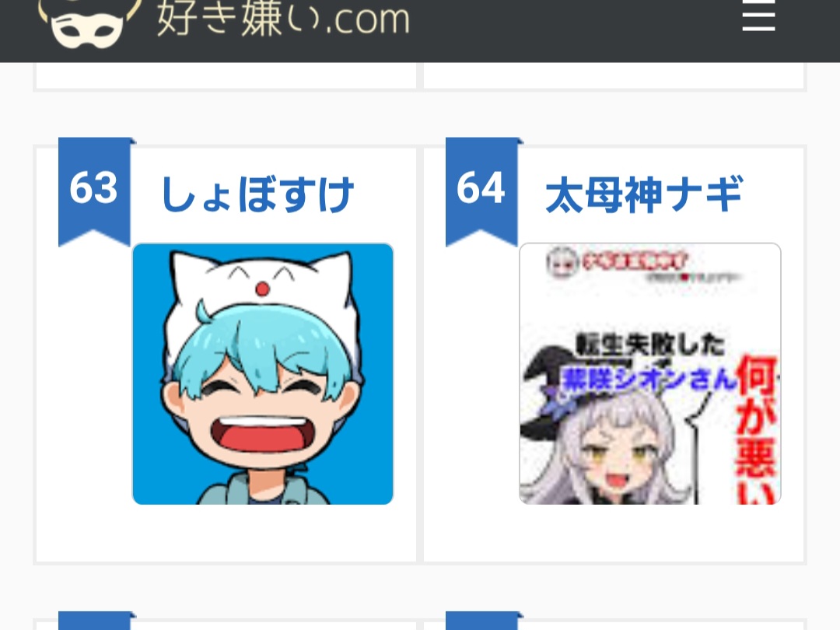Open the 太母神ナギ name link
The image size is (840, 630).
(x=644, y=194)
